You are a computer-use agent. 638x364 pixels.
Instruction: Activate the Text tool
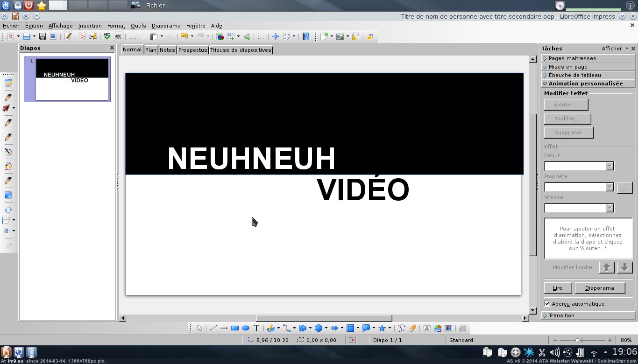(x=256, y=328)
